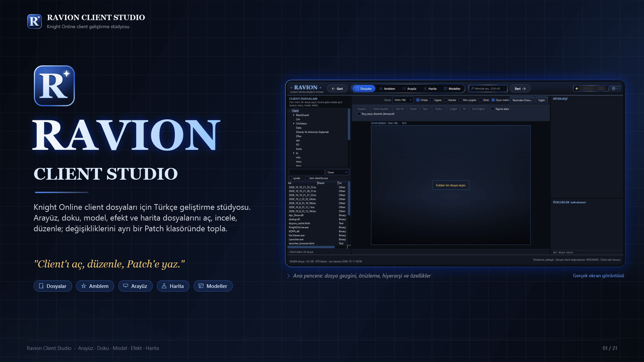Click the file name filter field above the list
This screenshot has width=644, height=362.
point(307,172)
